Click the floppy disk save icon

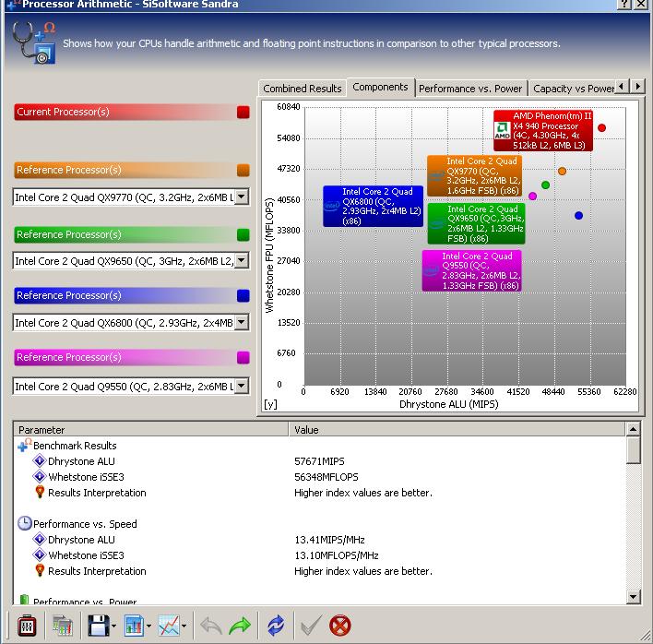[99, 626]
